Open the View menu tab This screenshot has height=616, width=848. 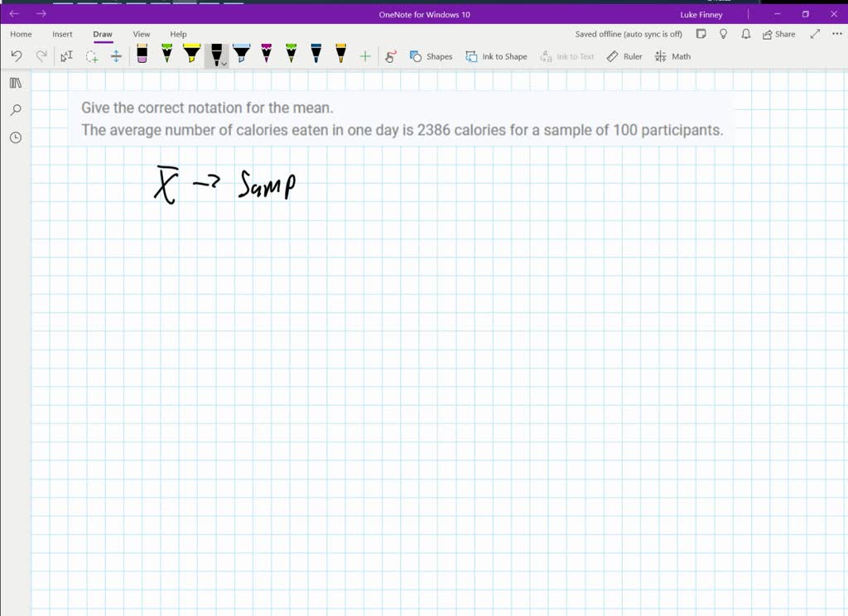pos(141,34)
